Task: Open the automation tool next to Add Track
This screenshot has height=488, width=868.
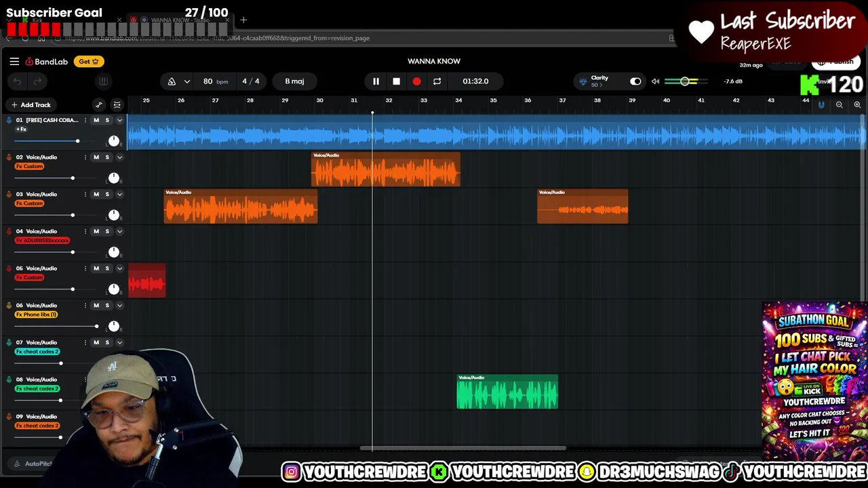Action: coord(99,104)
